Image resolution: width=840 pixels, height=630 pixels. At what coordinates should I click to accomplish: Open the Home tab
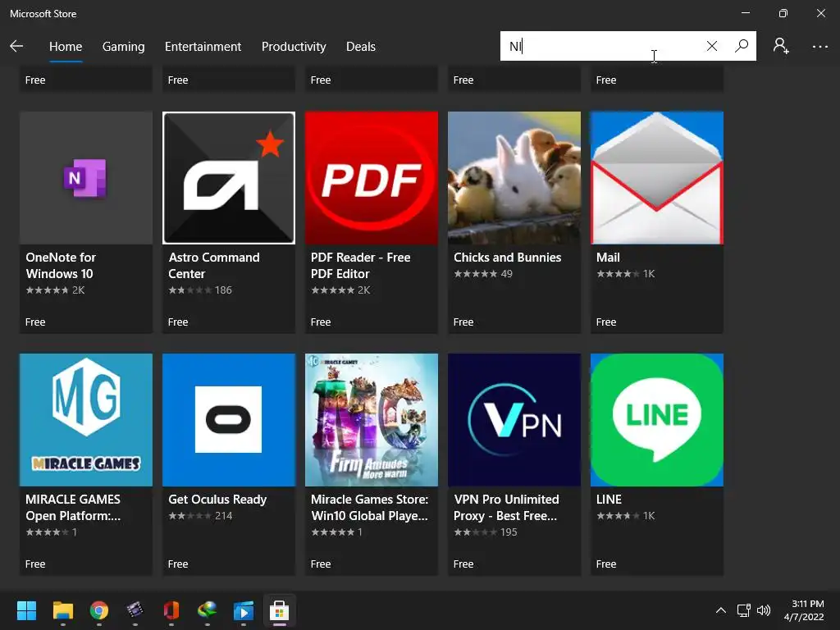(x=66, y=47)
